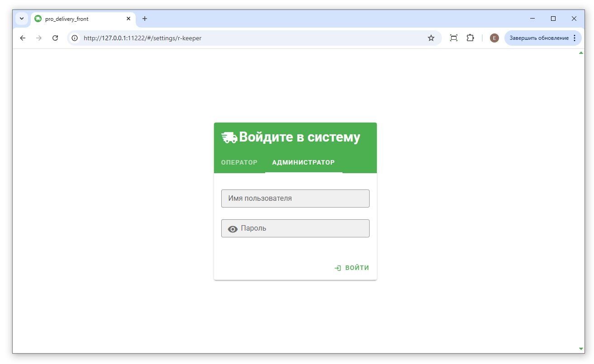Screen dimensions: 594x364
Task: Go back with the browser arrow
Action: [23, 38]
